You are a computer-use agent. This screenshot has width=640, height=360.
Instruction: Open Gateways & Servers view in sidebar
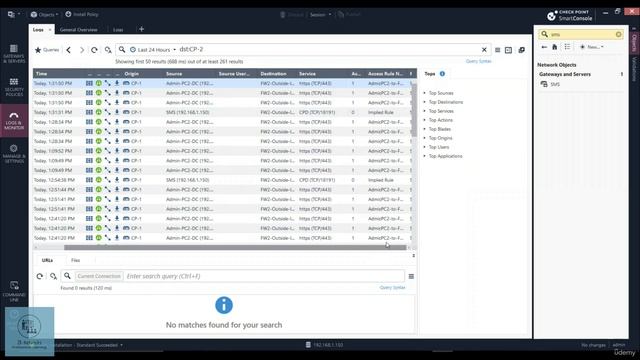click(14, 53)
